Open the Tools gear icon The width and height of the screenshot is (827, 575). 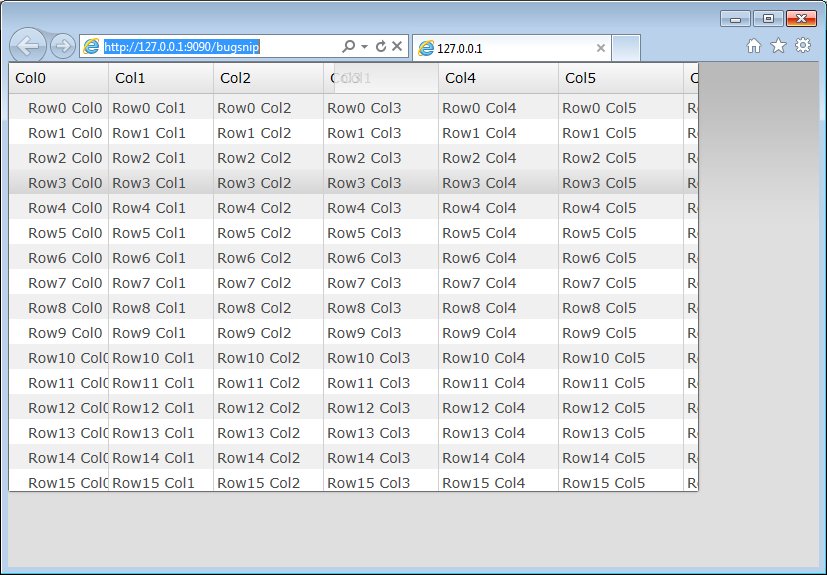point(802,45)
